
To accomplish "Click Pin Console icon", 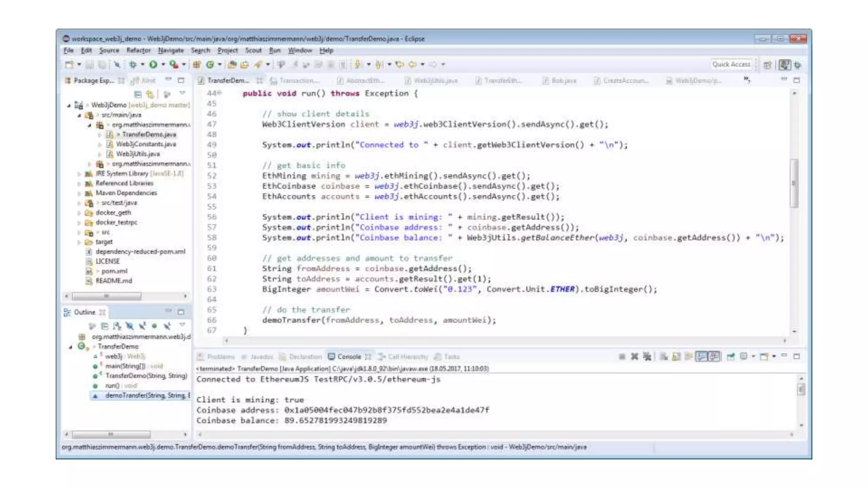I will (730, 357).
